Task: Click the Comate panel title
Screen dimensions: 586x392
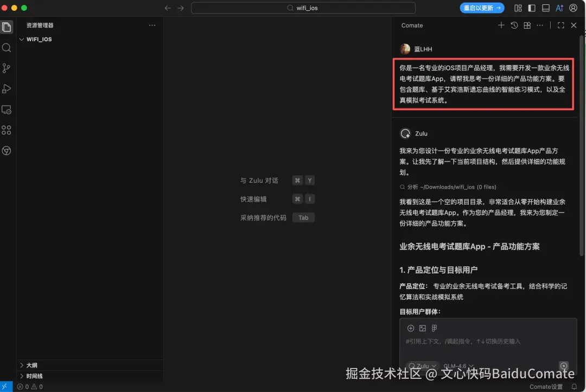Action: [412, 25]
